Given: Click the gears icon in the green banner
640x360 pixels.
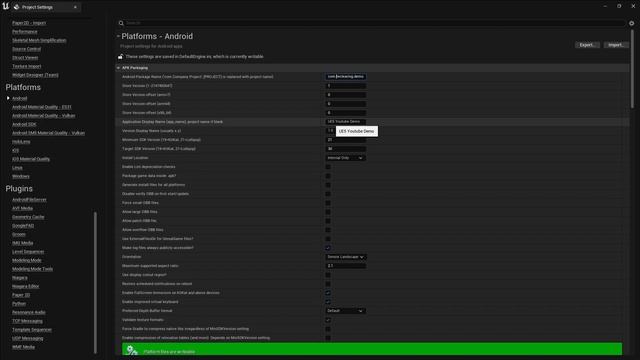Looking at the screenshot, I should [132, 350].
